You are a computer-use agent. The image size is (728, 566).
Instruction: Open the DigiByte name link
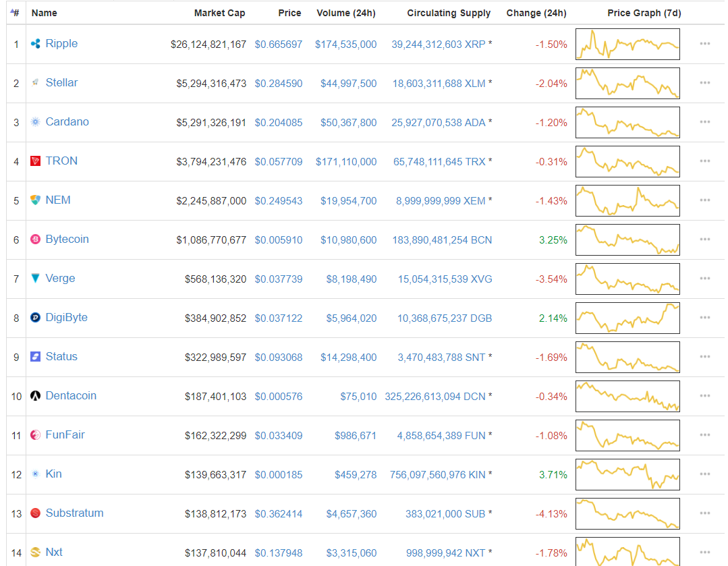66,318
